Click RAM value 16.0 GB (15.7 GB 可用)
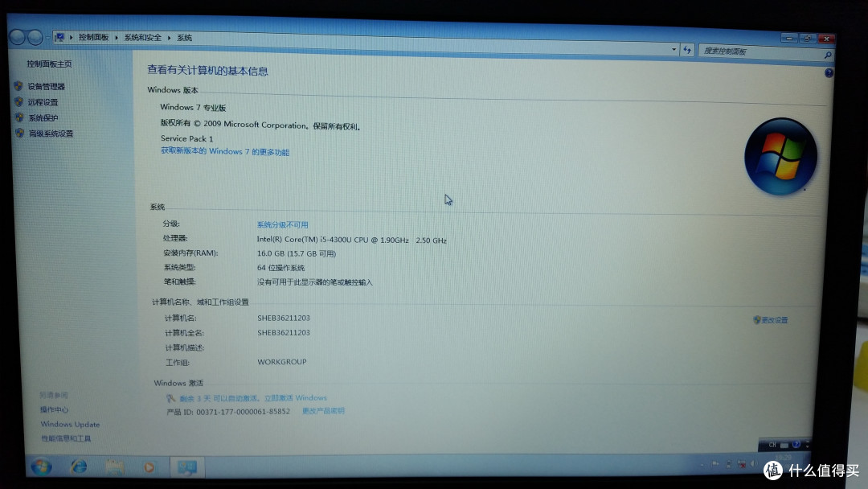Viewport: 868px width, 489px height. pyautogui.click(x=296, y=253)
